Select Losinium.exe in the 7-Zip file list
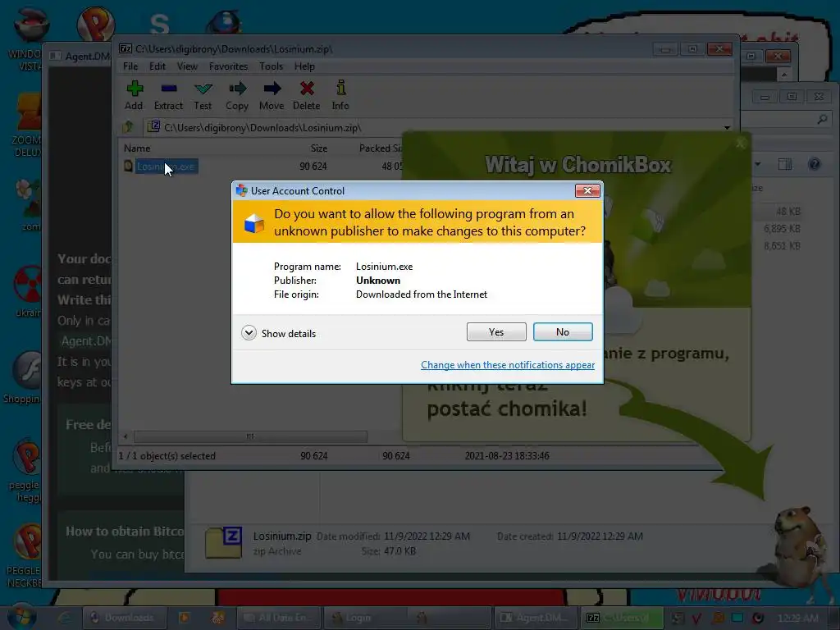Image resolution: width=840 pixels, height=630 pixels. [166, 166]
